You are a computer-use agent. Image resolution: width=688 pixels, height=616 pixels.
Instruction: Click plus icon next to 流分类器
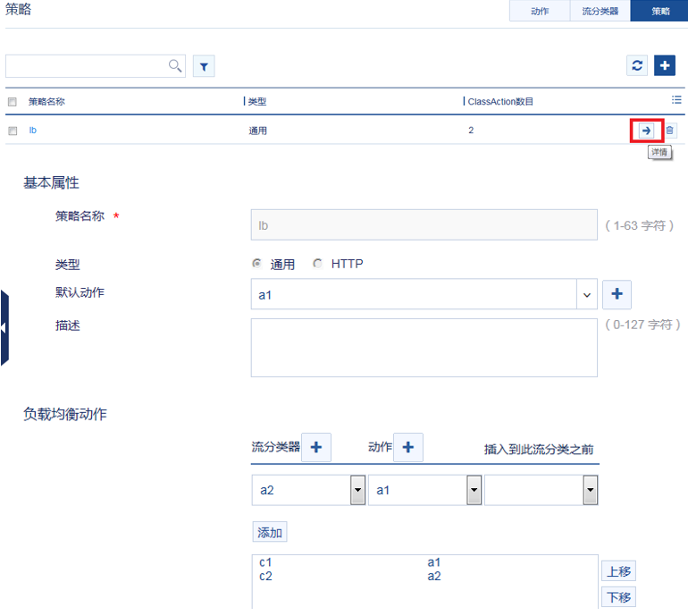click(316, 447)
